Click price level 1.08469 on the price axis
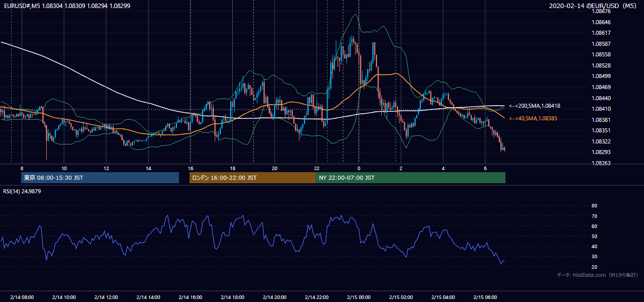Image resolution: width=644 pixels, height=302 pixels. click(601, 87)
